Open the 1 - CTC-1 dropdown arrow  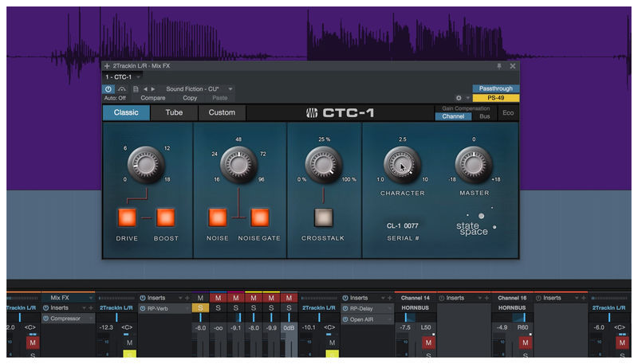coord(138,76)
